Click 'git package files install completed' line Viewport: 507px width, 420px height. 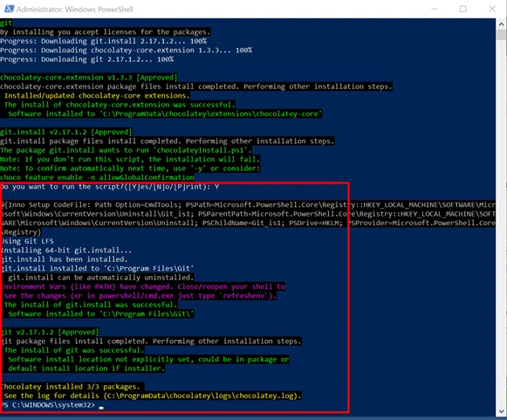(x=151, y=341)
